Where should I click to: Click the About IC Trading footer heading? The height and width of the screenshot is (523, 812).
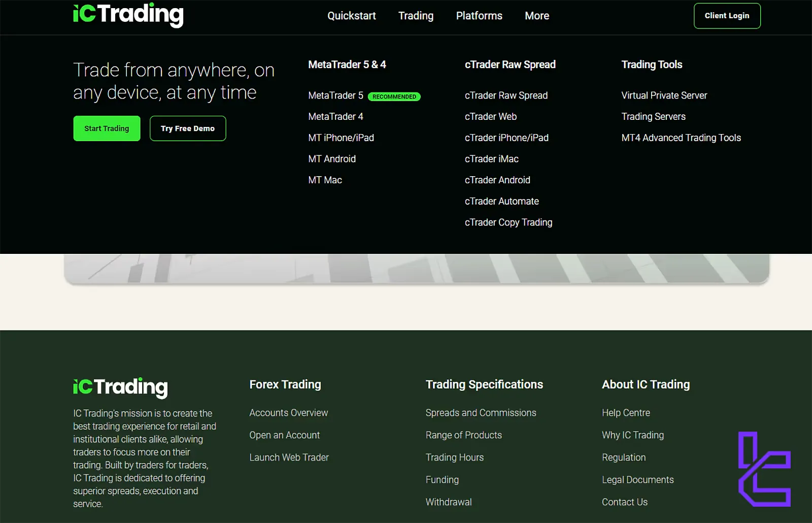[x=646, y=384]
